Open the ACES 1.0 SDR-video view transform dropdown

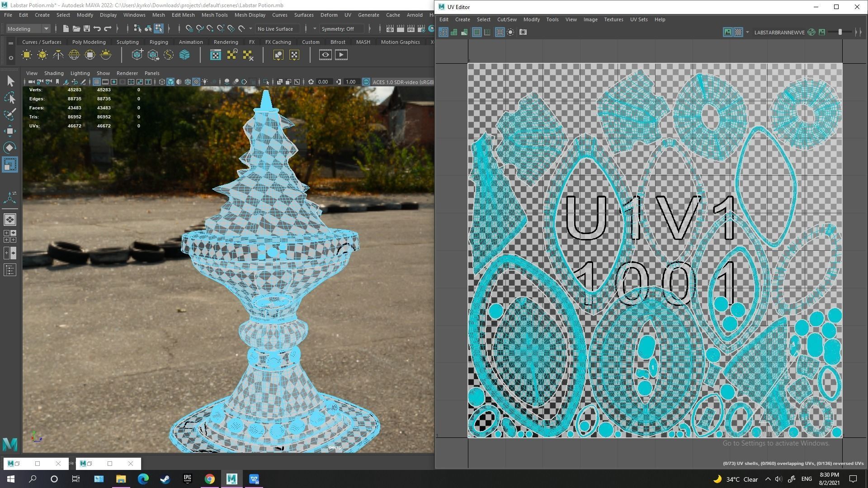point(402,82)
